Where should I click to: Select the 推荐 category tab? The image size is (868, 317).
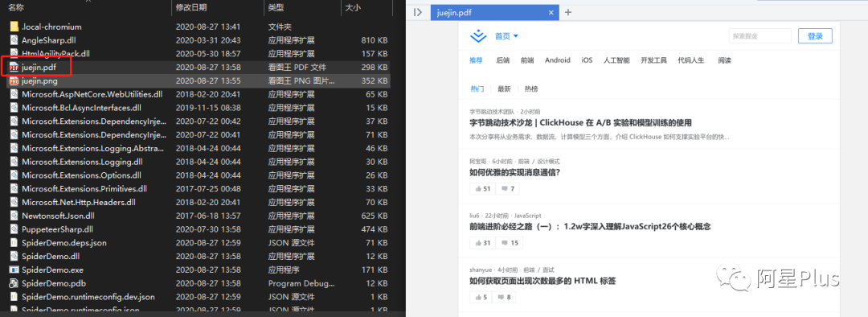click(x=476, y=60)
